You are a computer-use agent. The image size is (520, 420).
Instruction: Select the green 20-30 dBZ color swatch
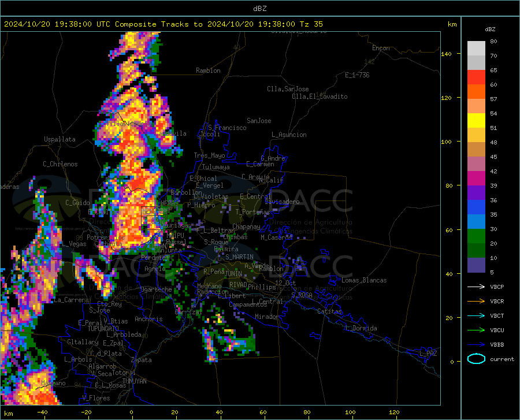click(x=476, y=236)
